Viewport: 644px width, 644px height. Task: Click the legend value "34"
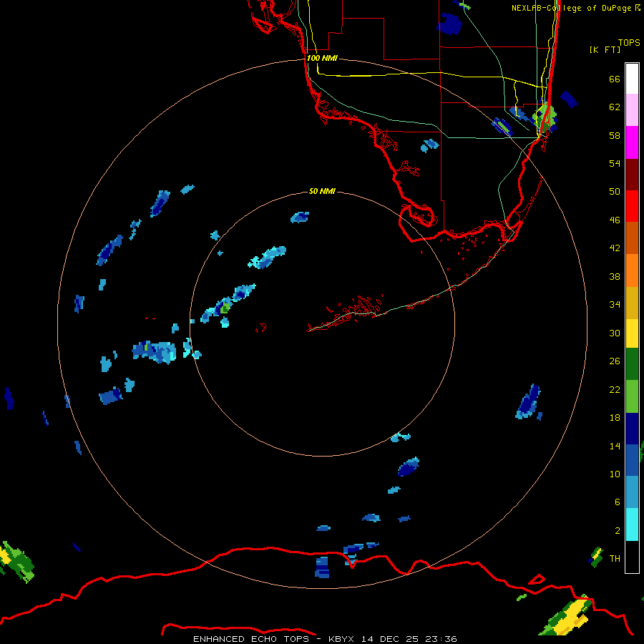pyautogui.click(x=615, y=305)
